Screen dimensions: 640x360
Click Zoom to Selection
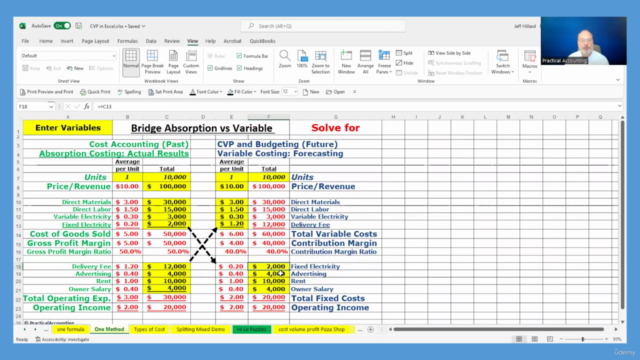click(320, 62)
